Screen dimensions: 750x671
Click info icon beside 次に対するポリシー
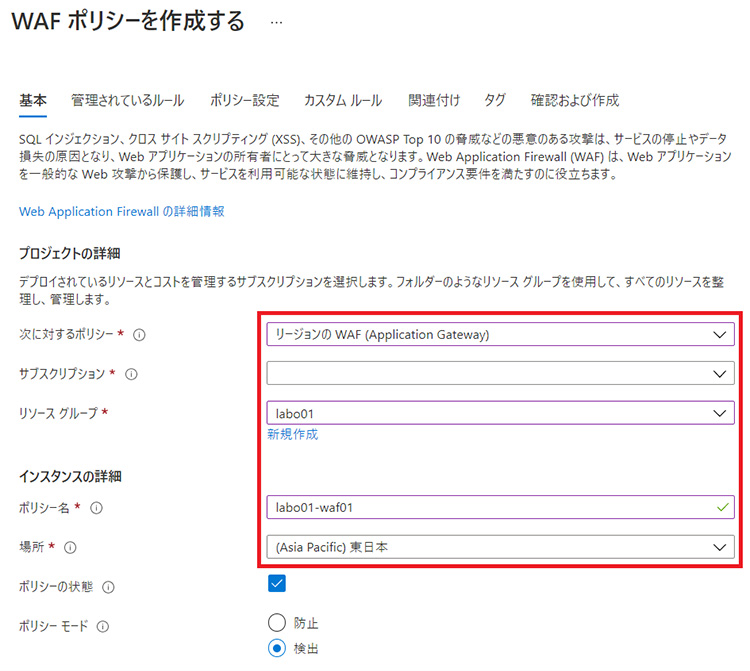coord(139,335)
